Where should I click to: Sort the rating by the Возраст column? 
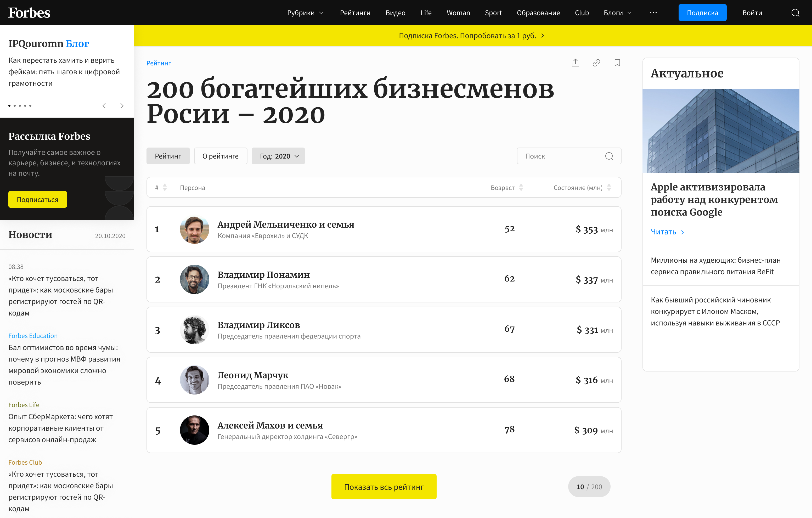pyautogui.click(x=521, y=188)
